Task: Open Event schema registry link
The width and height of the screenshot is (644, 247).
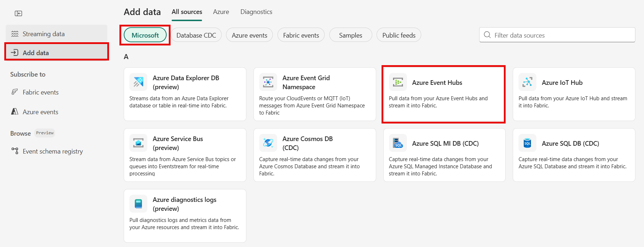Action: [x=53, y=151]
